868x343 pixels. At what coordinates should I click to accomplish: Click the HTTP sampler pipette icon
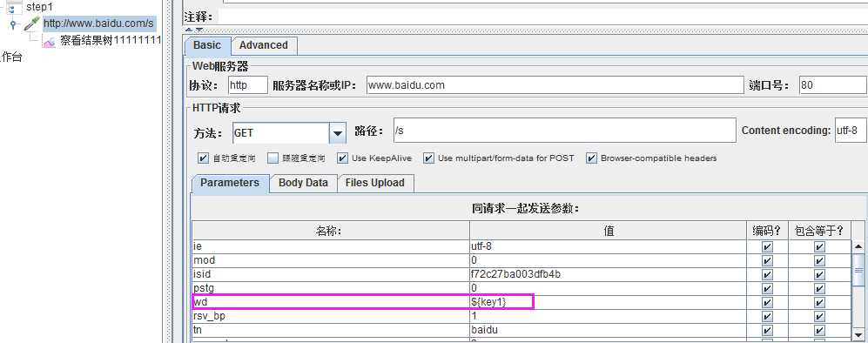coord(32,24)
